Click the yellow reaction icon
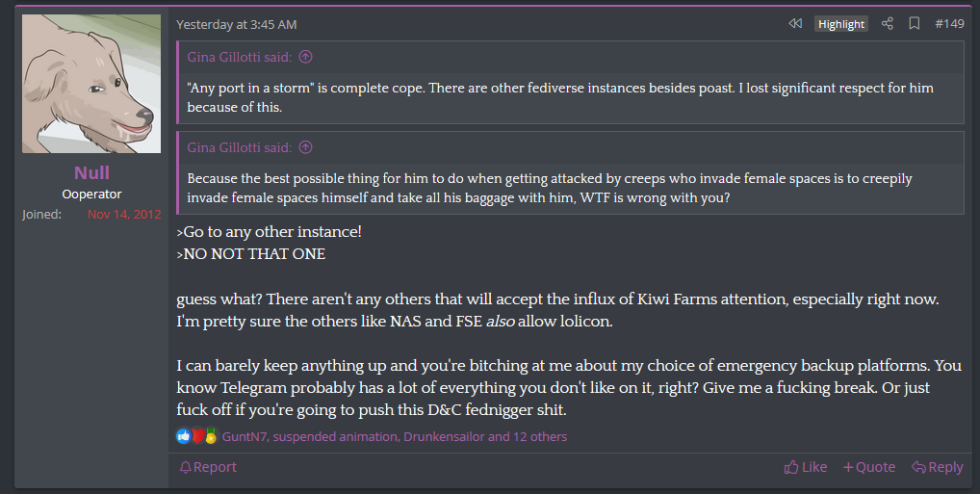Image resolution: width=980 pixels, height=494 pixels. (x=211, y=437)
